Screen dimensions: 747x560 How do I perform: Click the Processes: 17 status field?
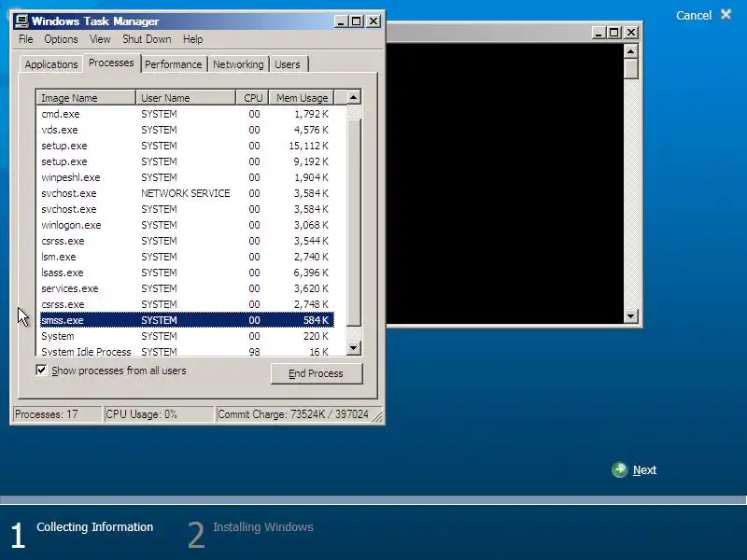click(x=57, y=414)
